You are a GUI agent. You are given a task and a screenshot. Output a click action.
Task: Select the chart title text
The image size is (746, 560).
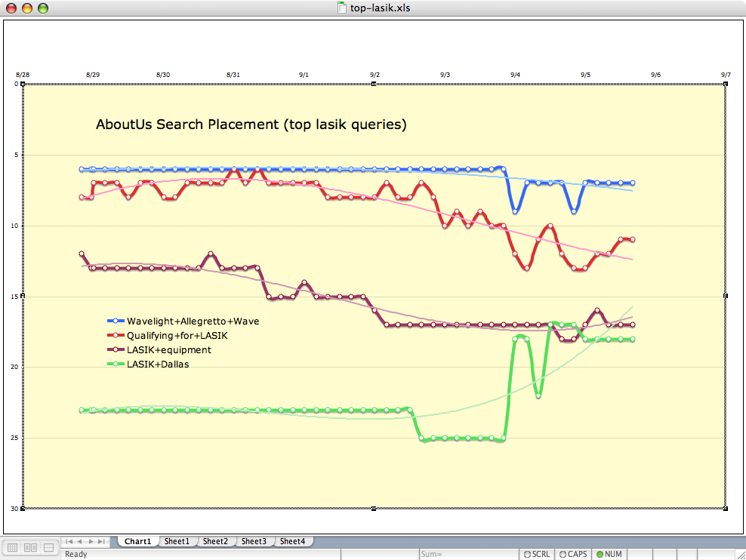(251, 125)
